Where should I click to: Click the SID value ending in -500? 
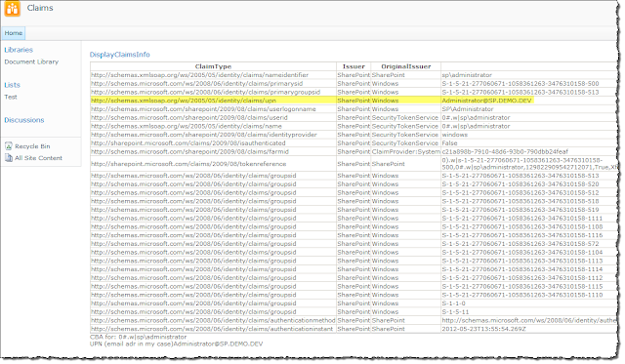tap(521, 84)
